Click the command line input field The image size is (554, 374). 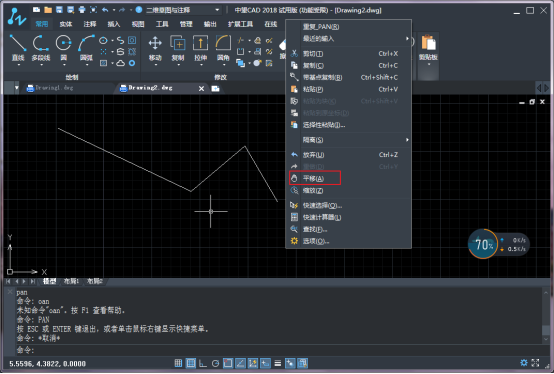tap(278, 350)
